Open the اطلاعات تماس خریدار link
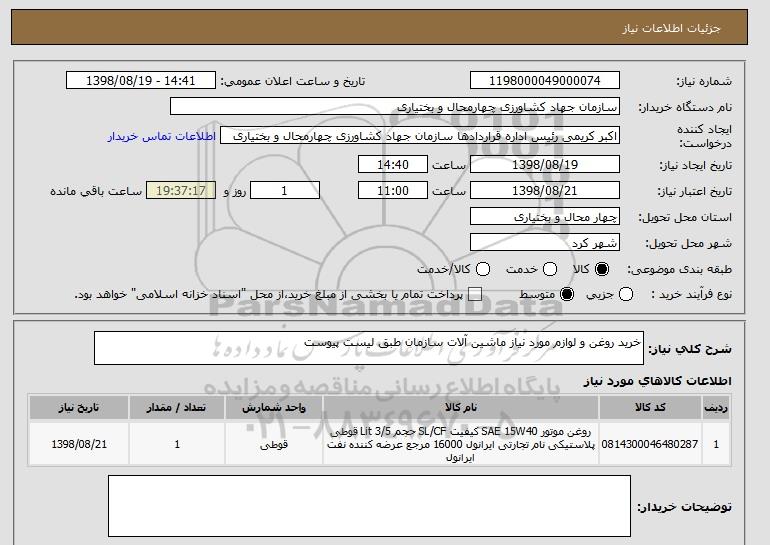 coord(162,136)
